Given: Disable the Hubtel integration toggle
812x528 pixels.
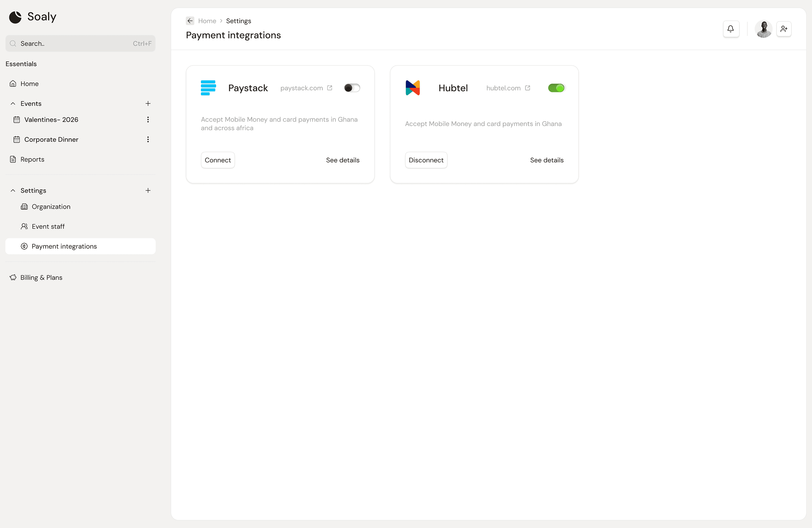Looking at the screenshot, I should [x=556, y=88].
